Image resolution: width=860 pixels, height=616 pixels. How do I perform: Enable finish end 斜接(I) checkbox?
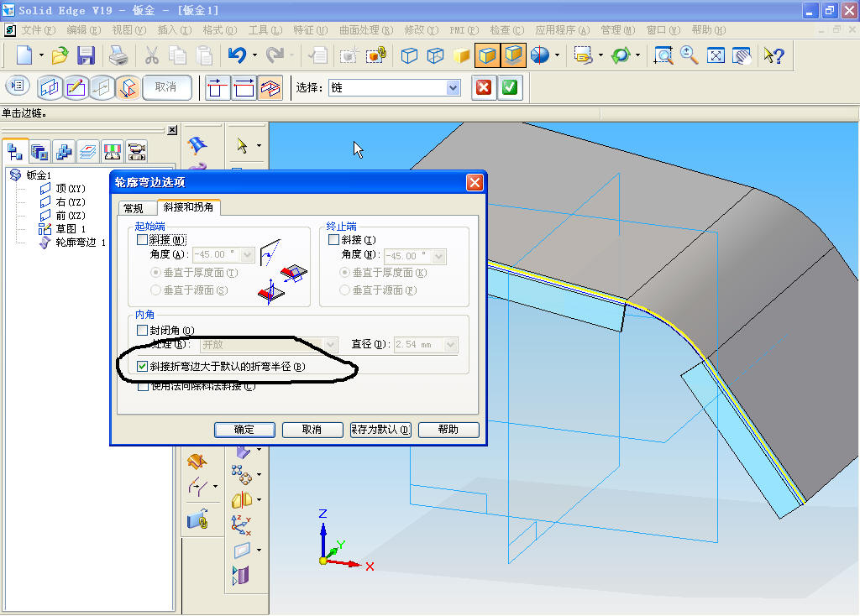(x=333, y=239)
